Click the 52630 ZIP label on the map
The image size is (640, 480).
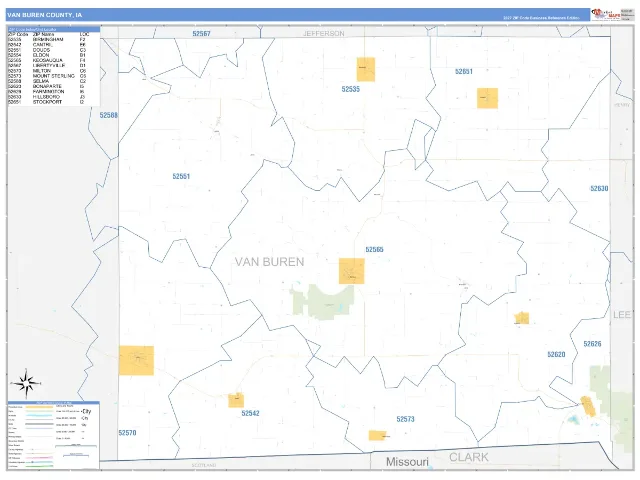(x=599, y=188)
